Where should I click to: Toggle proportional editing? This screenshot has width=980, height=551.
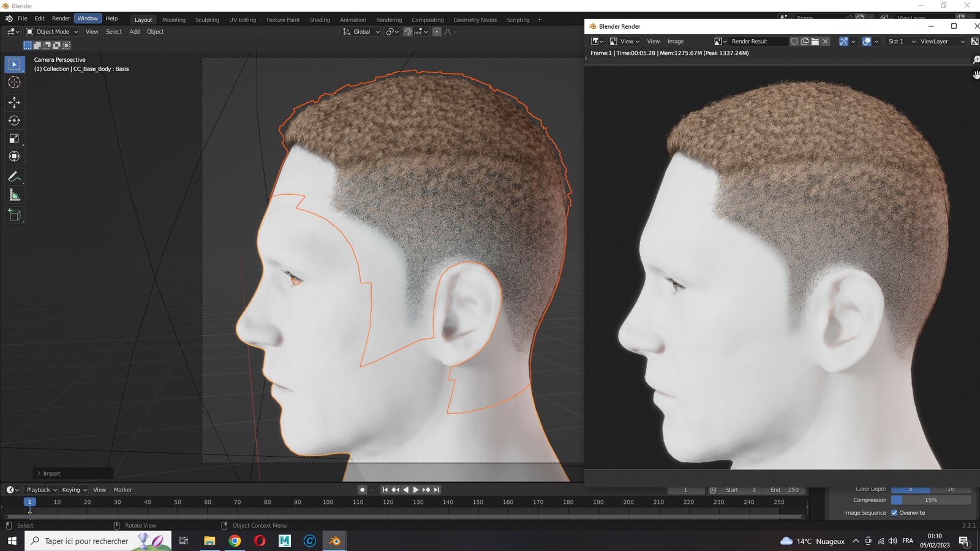(x=437, y=32)
